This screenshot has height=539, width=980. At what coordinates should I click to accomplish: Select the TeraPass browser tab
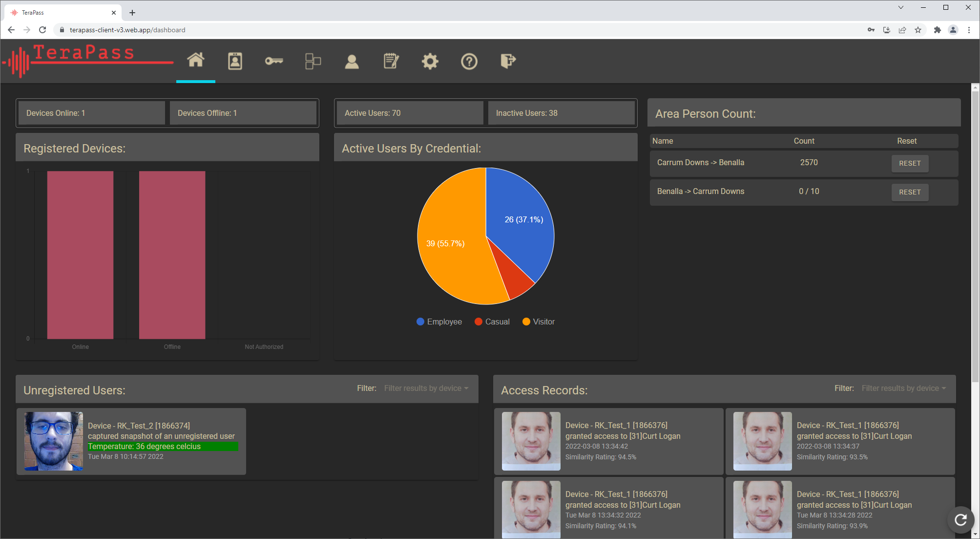coord(59,13)
